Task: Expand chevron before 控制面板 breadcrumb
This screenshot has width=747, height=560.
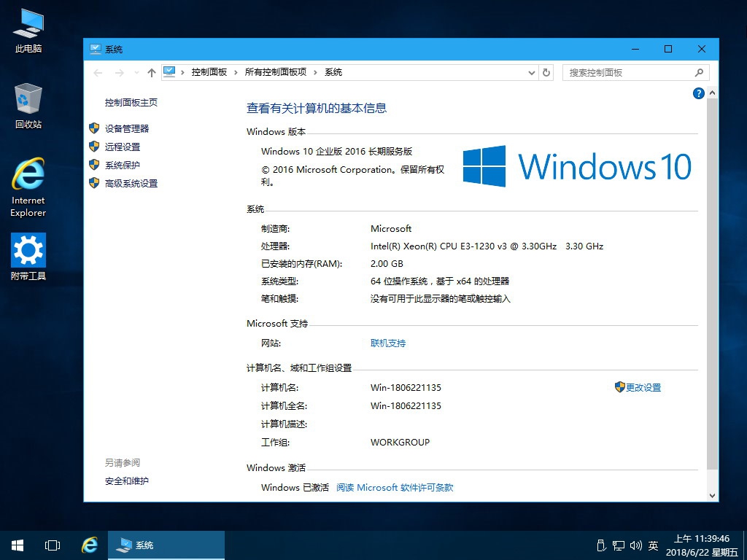Action: pyautogui.click(x=182, y=72)
